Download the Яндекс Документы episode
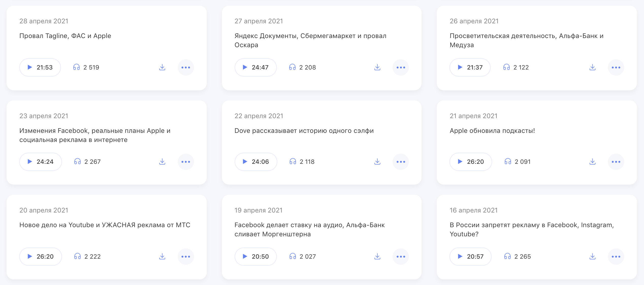The height and width of the screenshot is (285, 644). coord(377,67)
